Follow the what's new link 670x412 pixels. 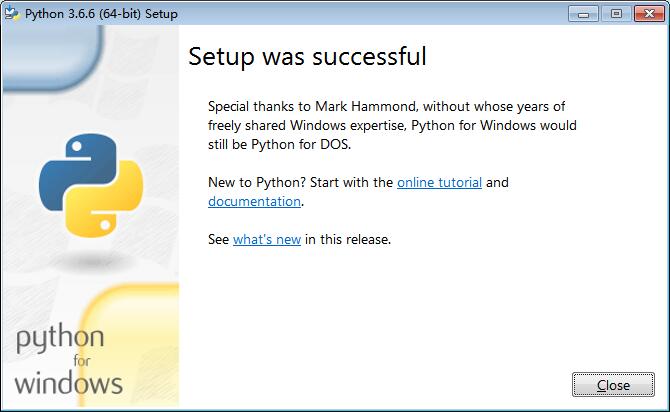[x=267, y=240]
